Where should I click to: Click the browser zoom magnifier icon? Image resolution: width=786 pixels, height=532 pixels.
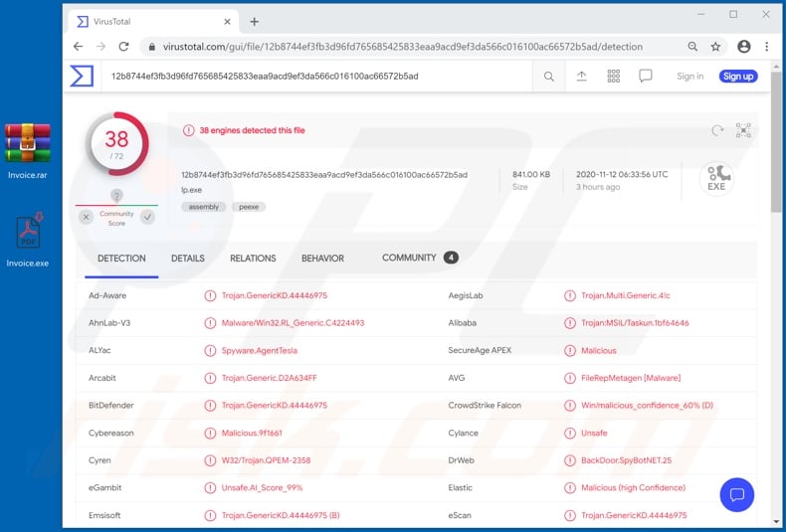(692, 47)
